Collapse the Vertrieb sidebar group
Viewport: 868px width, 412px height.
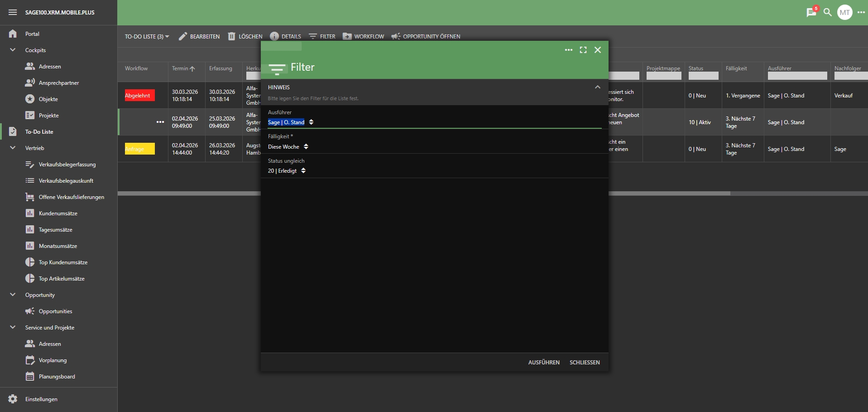13,148
